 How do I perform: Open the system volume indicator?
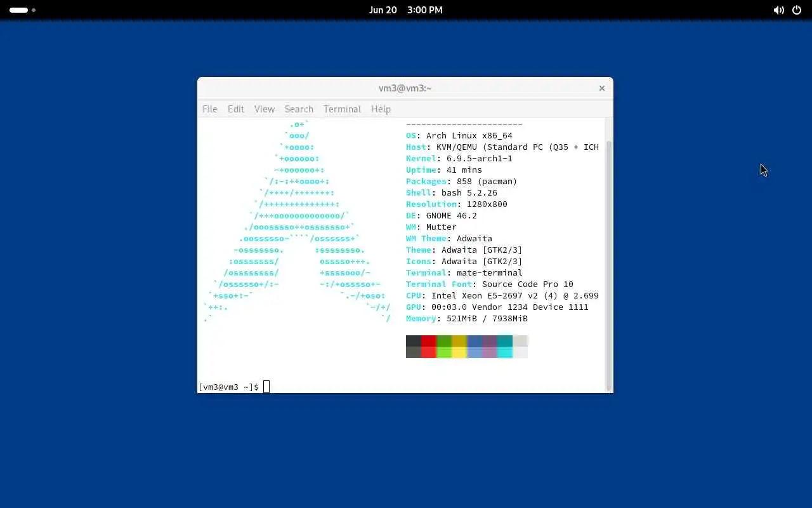coord(778,10)
